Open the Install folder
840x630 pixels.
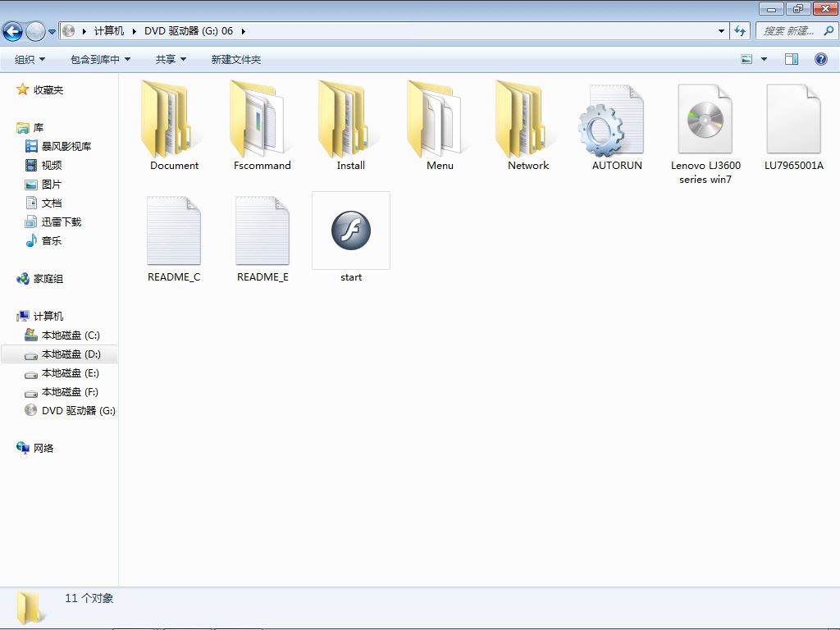[x=350, y=126]
